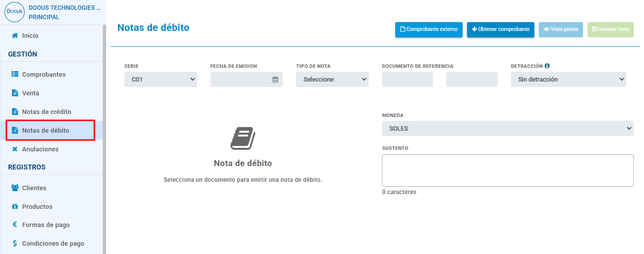Click the '0 caracteres' counter text
644x254 pixels.
click(x=399, y=192)
